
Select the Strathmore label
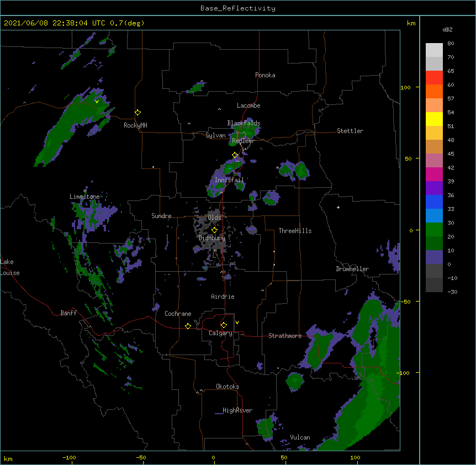click(x=285, y=336)
